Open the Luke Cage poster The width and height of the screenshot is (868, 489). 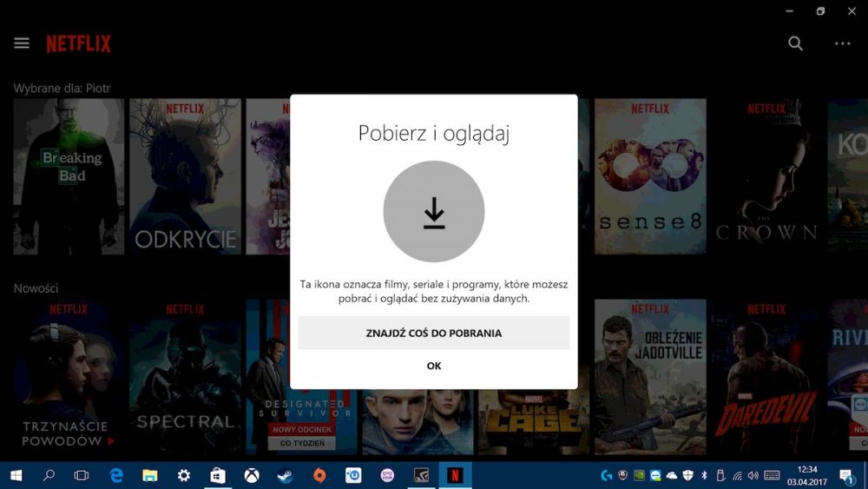(534, 422)
